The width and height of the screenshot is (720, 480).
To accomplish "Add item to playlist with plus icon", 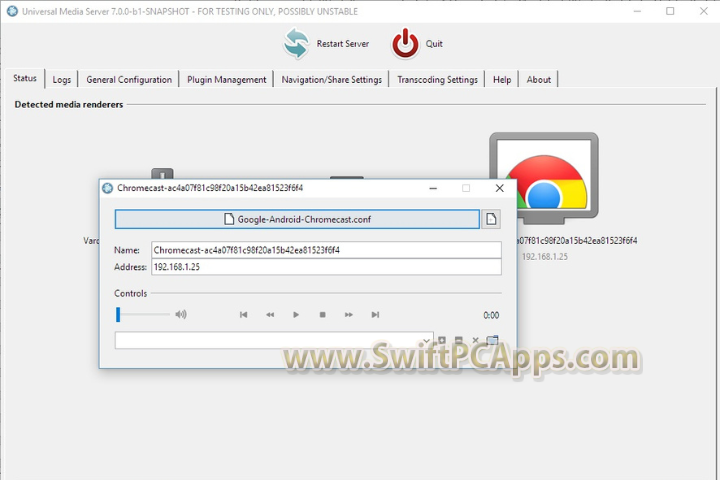I will pyautogui.click(x=442, y=340).
